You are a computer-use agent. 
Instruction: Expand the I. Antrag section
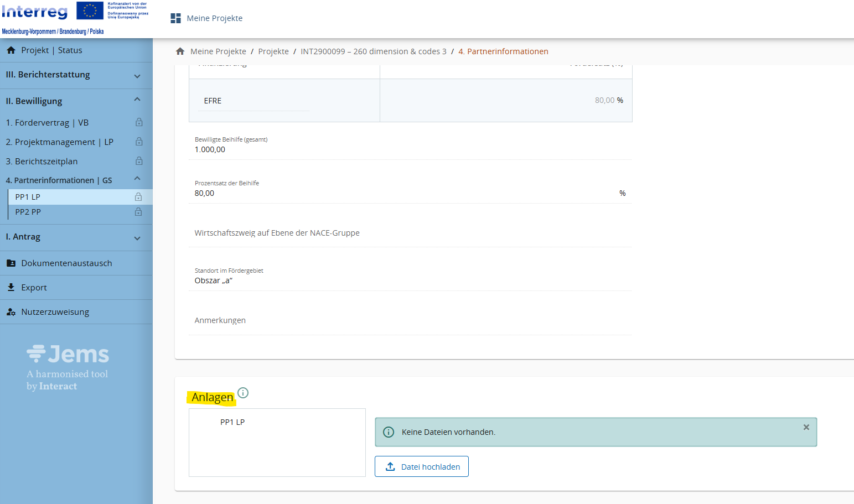pyautogui.click(x=137, y=238)
